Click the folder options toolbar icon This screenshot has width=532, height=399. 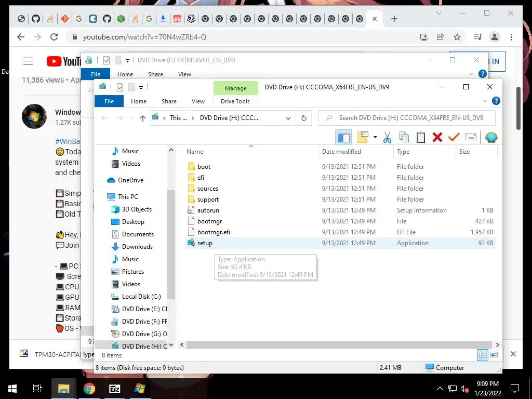point(363,137)
